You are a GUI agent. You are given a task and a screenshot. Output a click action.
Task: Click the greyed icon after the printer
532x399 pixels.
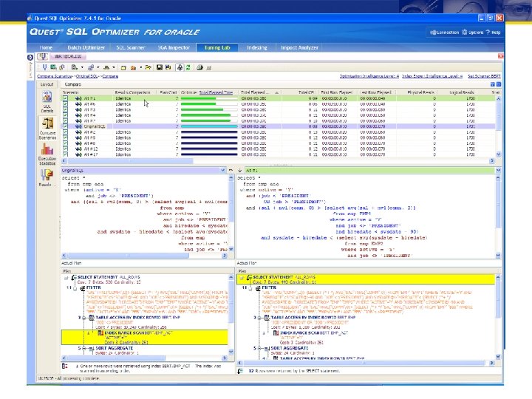[x=209, y=68]
